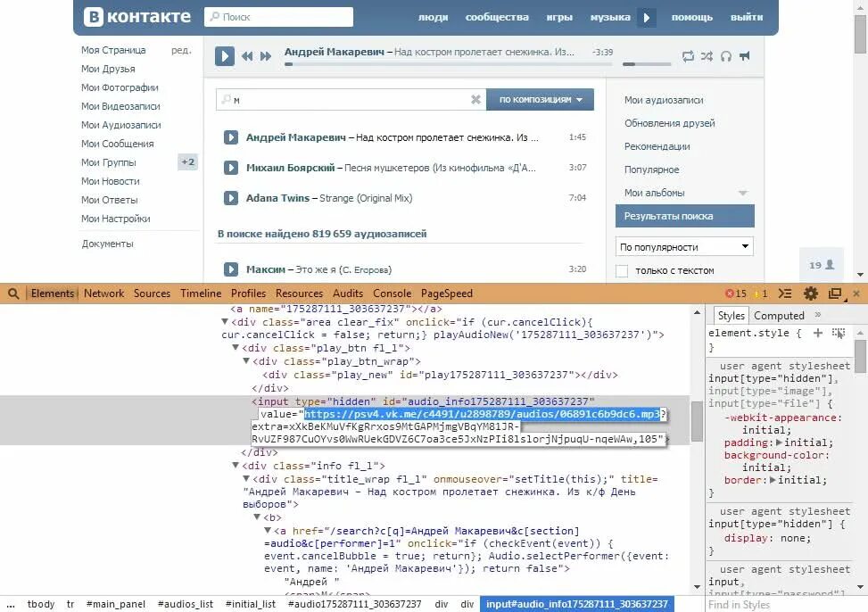
Task: Open Resources DevTools tab
Action: coord(299,294)
